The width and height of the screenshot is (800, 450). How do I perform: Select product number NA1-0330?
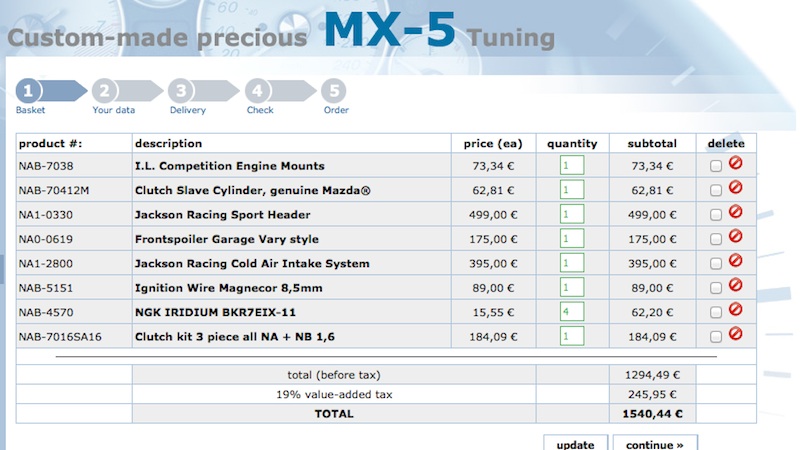pos(46,215)
